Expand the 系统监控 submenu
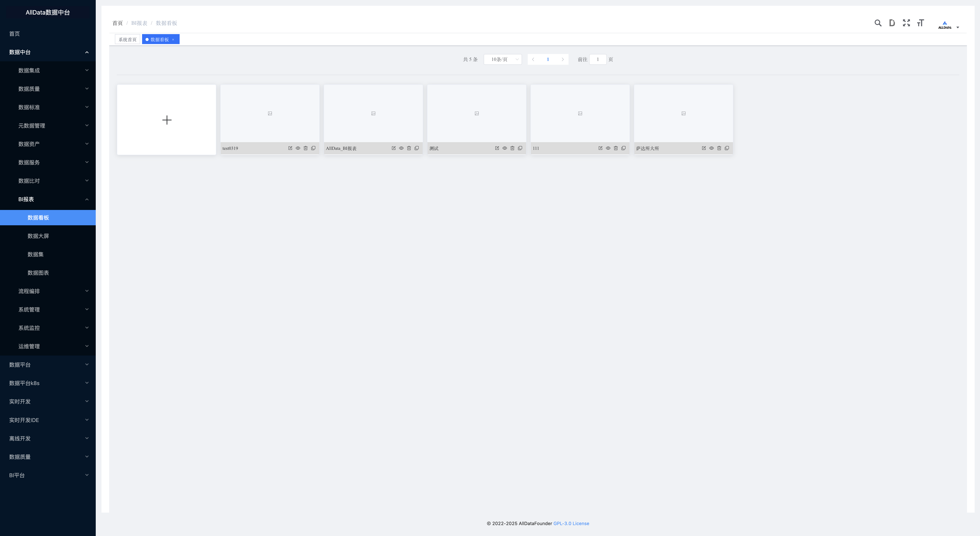The image size is (980, 536). click(48, 328)
